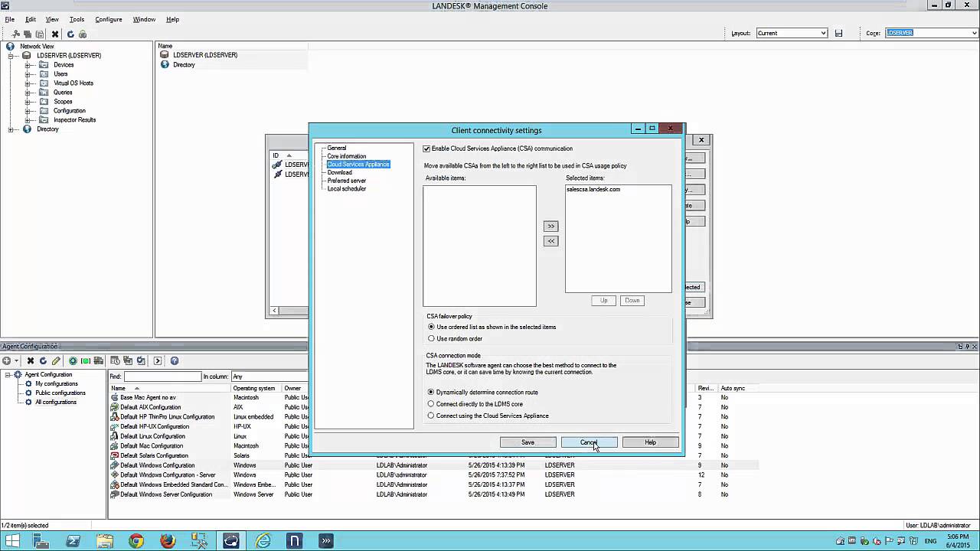Expand the Virtual OS Hosts node
The image size is (980, 551).
[x=28, y=83]
